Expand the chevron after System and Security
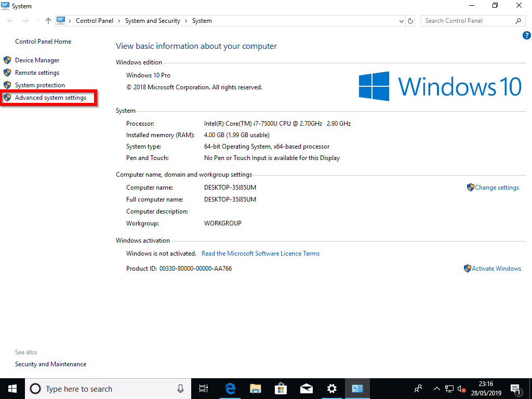 (186, 21)
